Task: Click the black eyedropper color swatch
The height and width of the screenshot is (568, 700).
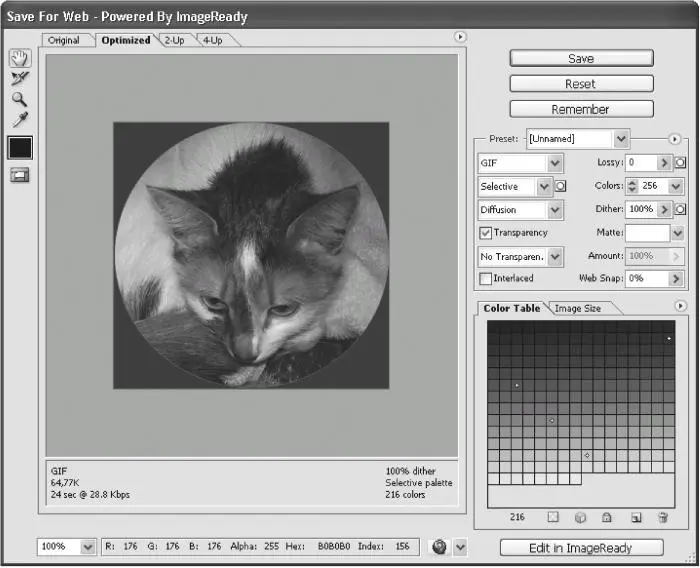Action: [x=20, y=147]
